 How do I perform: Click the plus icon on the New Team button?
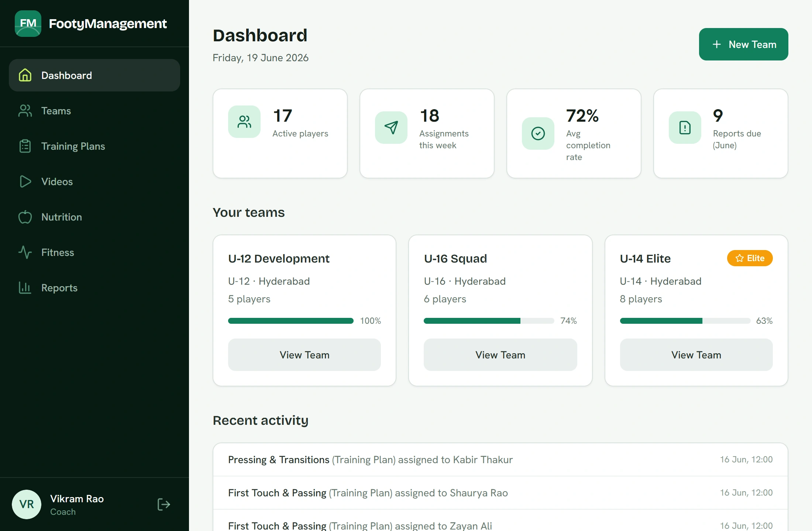tap(717, 44)
